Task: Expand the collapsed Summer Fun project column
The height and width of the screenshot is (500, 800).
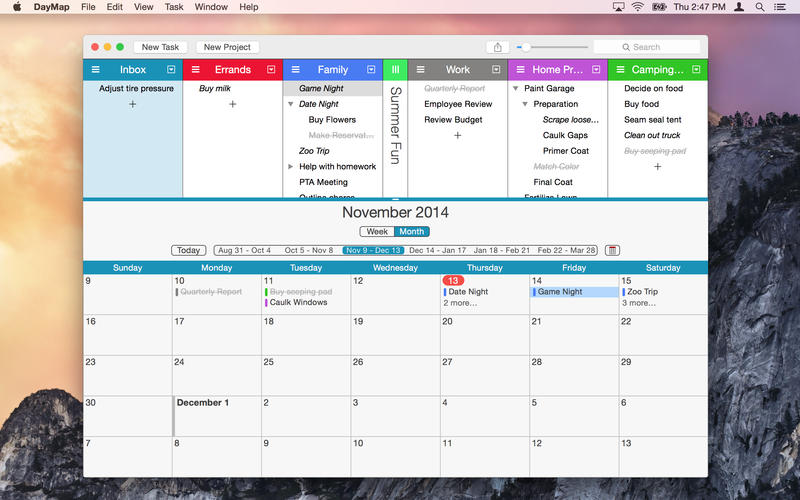Action: coord(395,70)
